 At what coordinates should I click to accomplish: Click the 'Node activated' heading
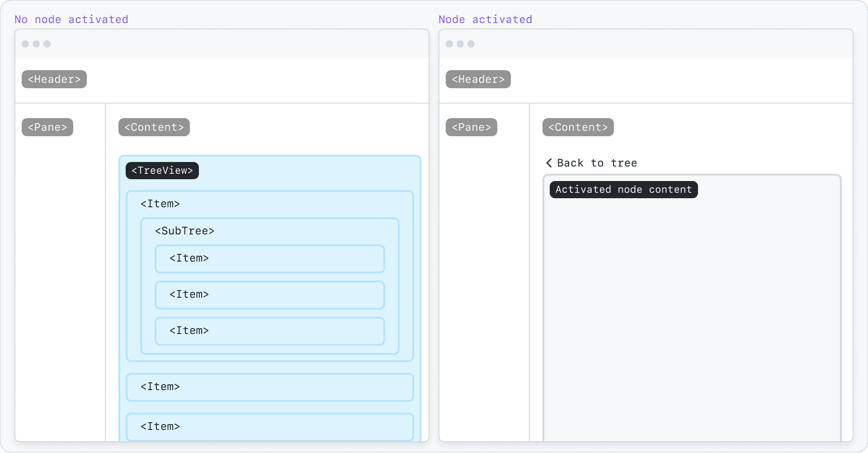pos(486,19)
